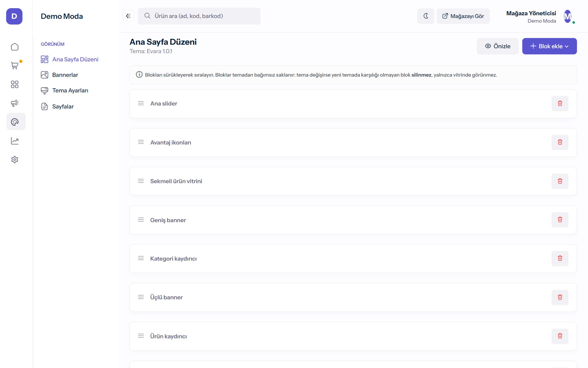The height and width of the screenshot is (368, 588).
Task: Click the Demo Moda store title
Action: pos(62,16)
